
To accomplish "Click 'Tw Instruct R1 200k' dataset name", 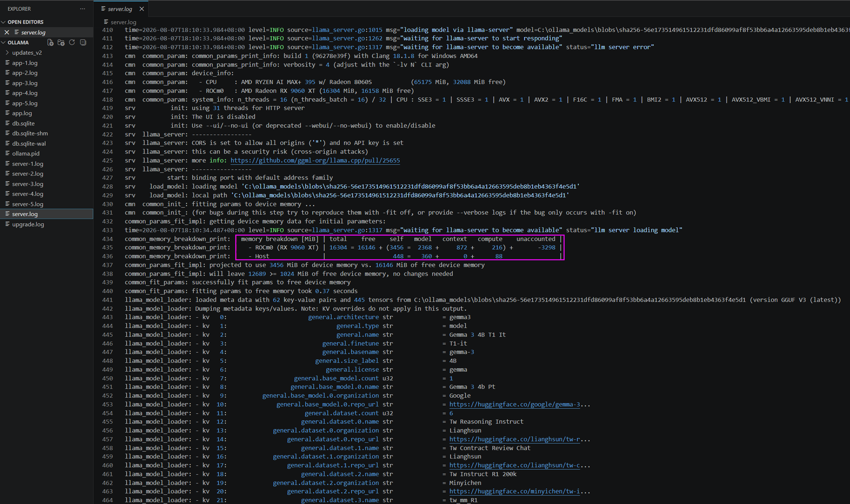I will click(483, 474).
